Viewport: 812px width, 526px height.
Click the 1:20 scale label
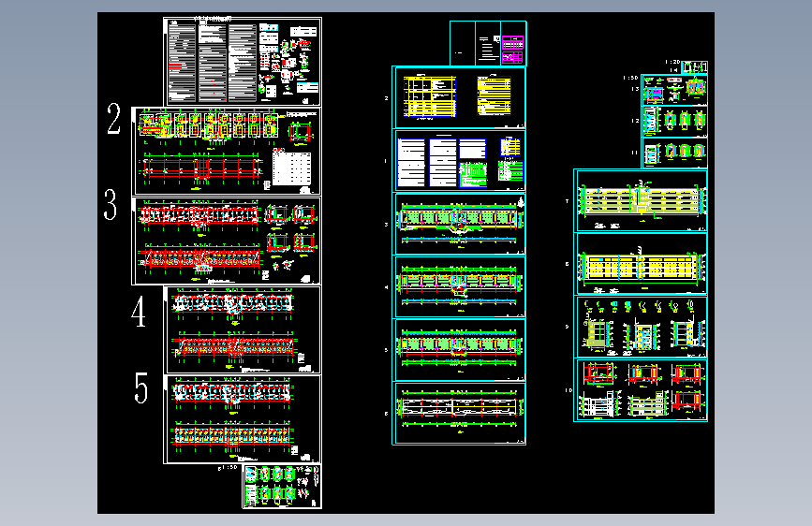click(x=672, y=62)
